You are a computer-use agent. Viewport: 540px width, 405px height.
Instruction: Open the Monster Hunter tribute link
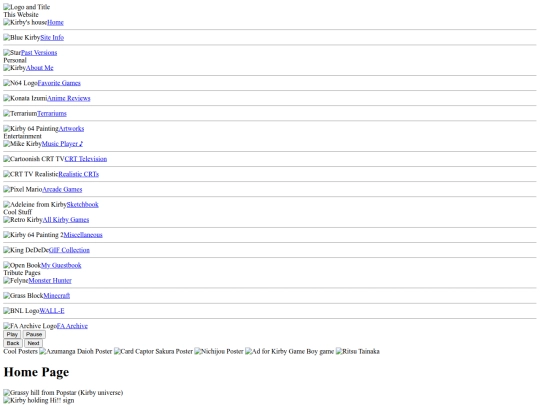pos(50,280)
